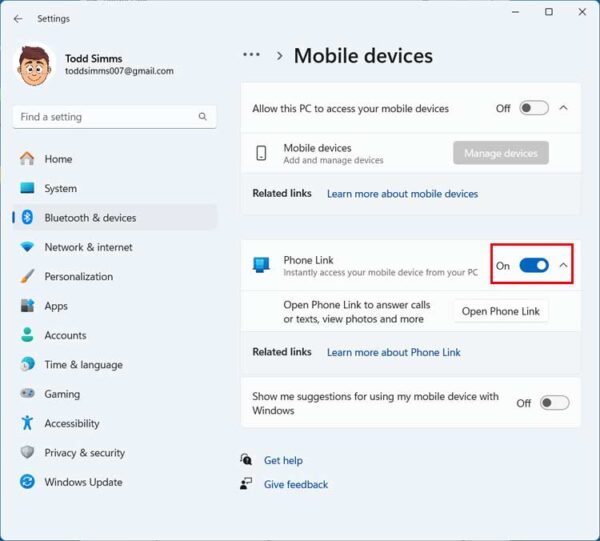
Task: Click the Get help link
Action: coord(283,460)
